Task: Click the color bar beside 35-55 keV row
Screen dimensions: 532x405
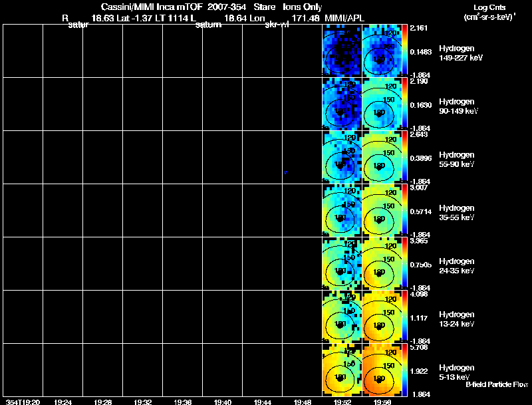Action: pyautogui.click(x=404, y=210)
